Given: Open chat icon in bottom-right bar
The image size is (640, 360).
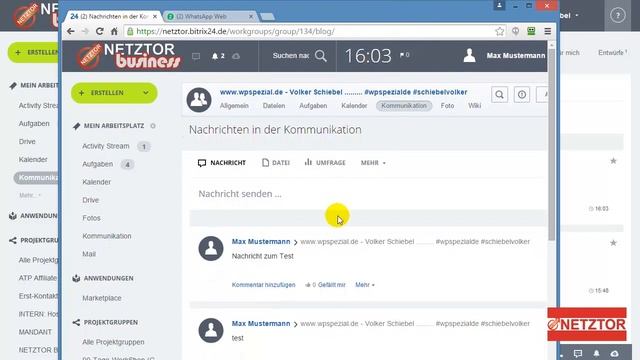Looking at the screenshot, I should click(x=578, y=353).
